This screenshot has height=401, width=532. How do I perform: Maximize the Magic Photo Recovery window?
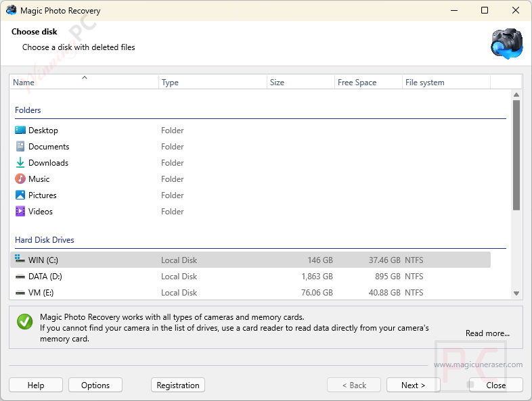pos(485,10)
